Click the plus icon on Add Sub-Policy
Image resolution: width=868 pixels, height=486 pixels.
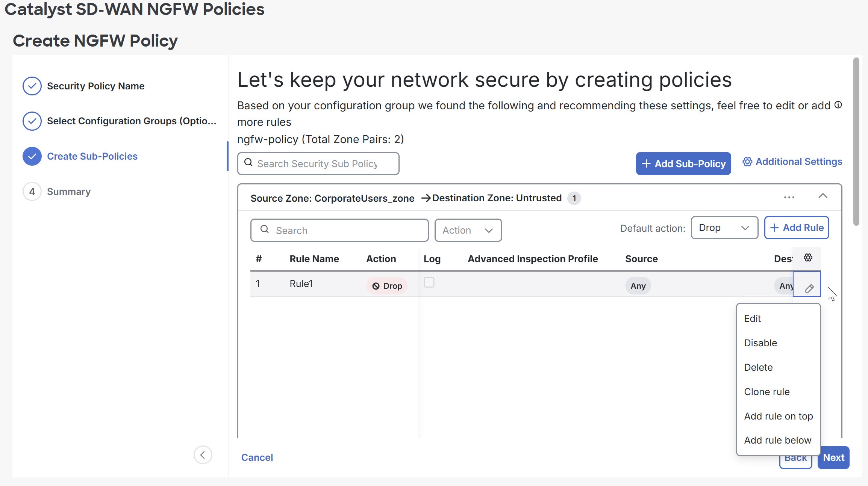[x=646, y=163]
